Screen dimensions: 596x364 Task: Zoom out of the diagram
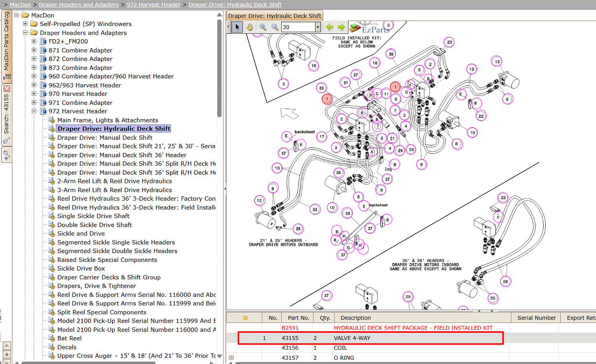(x=275, y=27)
